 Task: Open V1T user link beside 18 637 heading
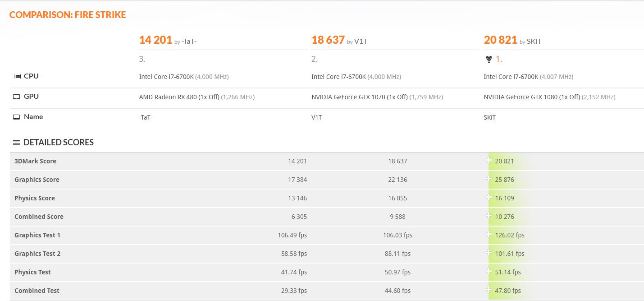pyautogui.click(x=361, y=42)
